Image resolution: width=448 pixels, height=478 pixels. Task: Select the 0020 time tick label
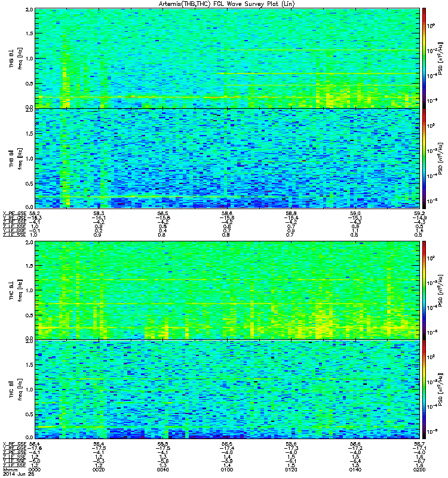pyautogui.click(x=98, y=470)
